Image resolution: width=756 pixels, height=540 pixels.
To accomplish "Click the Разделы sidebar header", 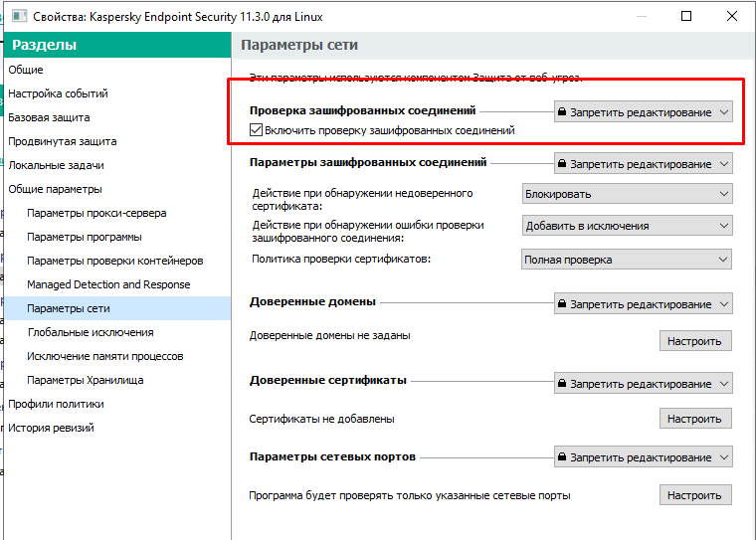I will click(x=117, y=45).
